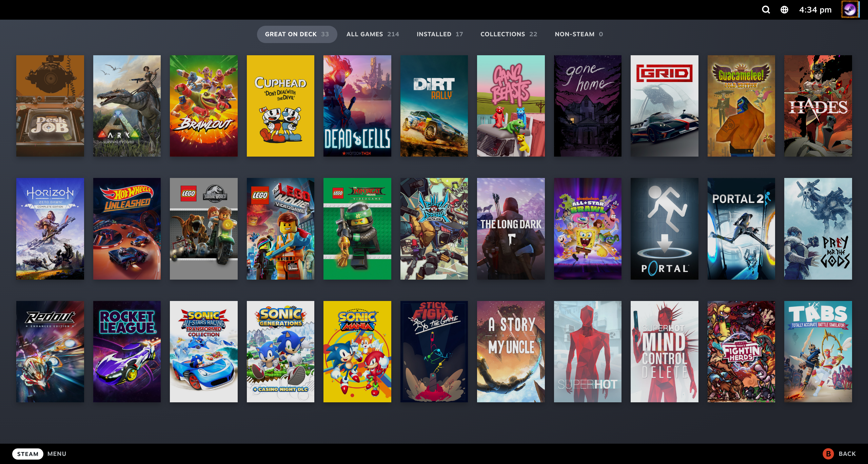This screenshot has height=464, width=868.
Task: Click the 4:34 pm clock
Action: 815,10
